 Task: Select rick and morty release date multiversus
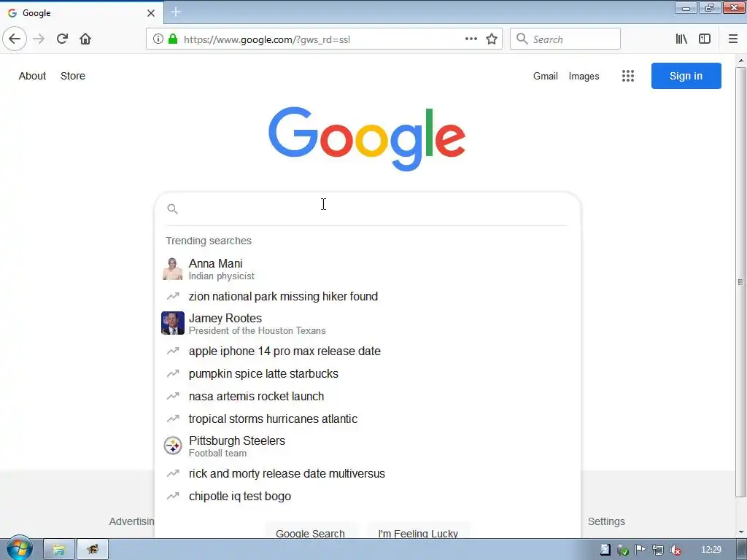(368, 473)
